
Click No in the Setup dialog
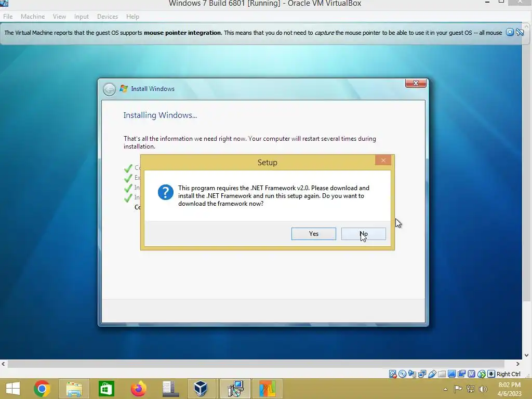363,234
